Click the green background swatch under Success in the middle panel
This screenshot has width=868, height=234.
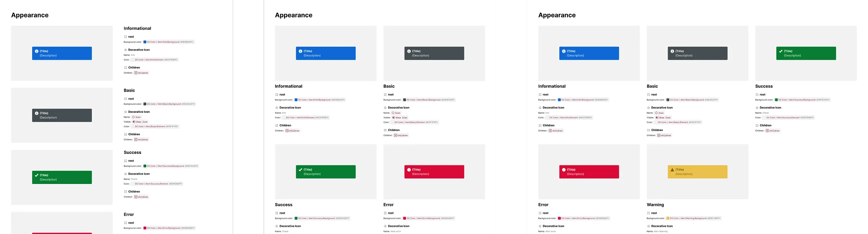(x=296, y=218)
